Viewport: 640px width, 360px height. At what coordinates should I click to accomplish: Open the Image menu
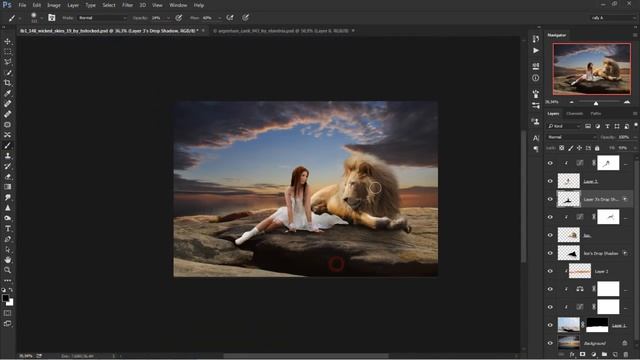click(53, 5)
